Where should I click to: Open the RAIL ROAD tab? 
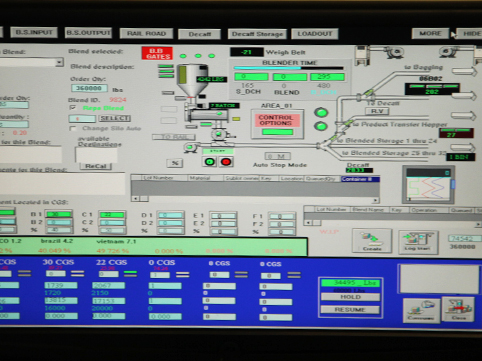(x=146, y=33)
